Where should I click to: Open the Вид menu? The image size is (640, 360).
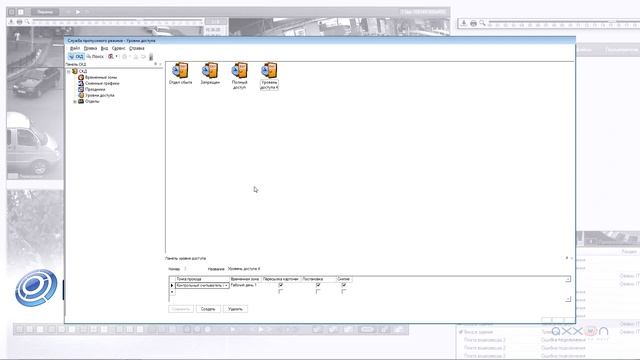coord(104,48)
